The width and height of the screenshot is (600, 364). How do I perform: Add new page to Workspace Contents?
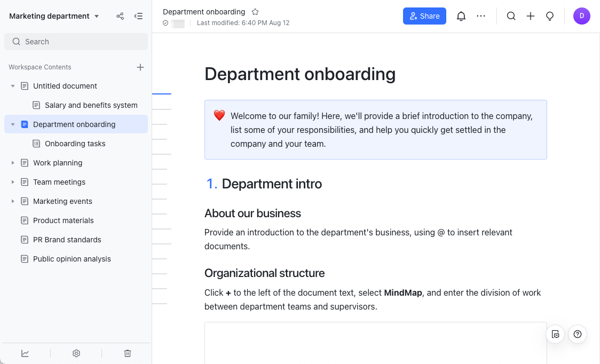140,67
